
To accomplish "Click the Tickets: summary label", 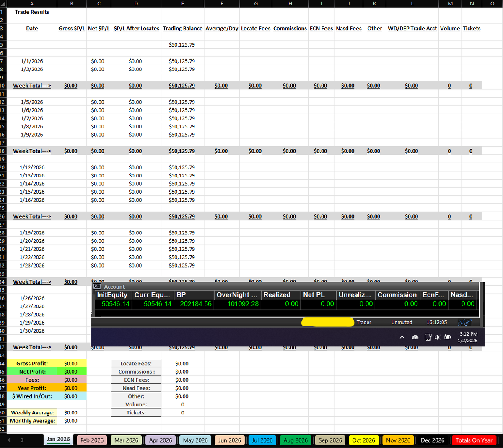I will click(136, 413).
